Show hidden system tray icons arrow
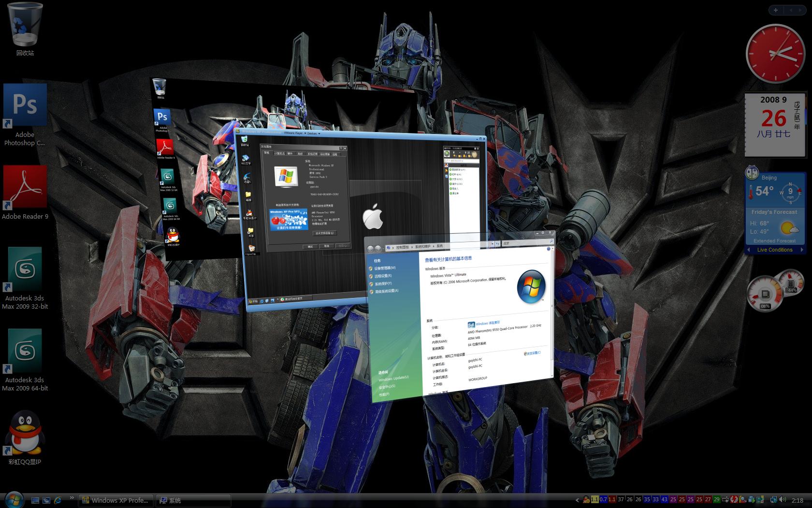The height and width of the screenshot is (508, 812). tap(577, 500)
